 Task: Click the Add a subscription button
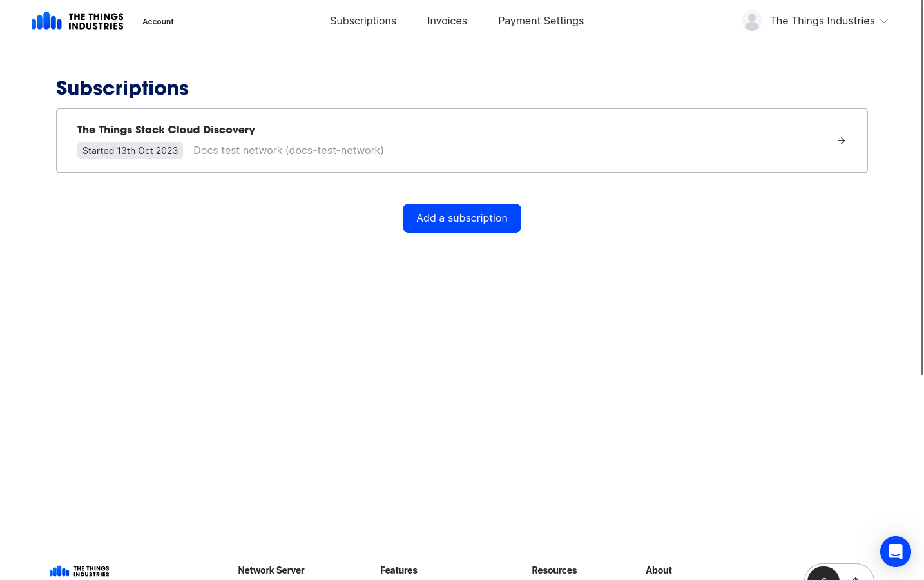(x=461, y=218)
